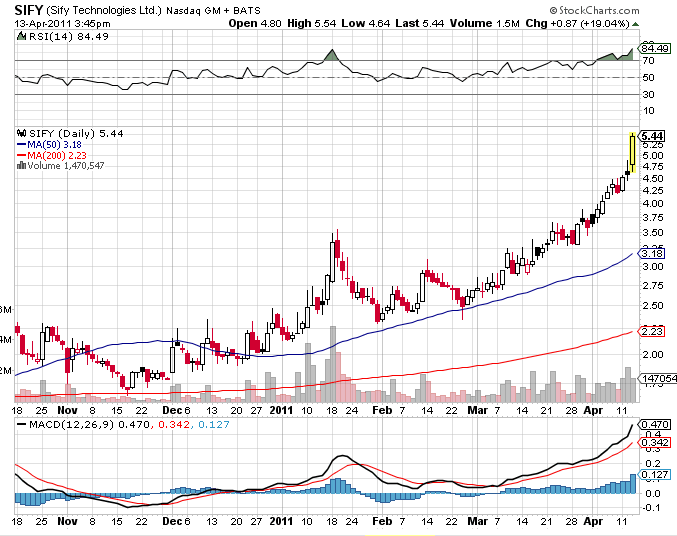Click the blue 3.18 MA(50) price tag
The width and height of the screenshot is (677, 536).
coord(652,254)
